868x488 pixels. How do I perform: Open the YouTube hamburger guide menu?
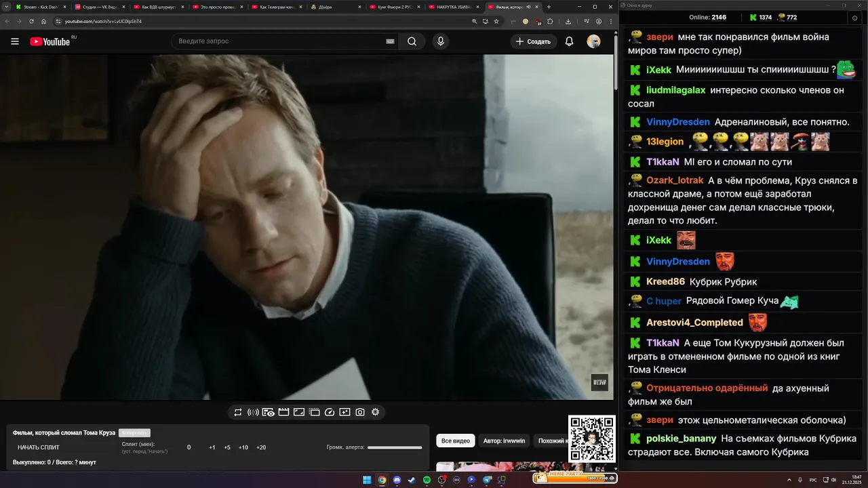(x=15, y=41)
